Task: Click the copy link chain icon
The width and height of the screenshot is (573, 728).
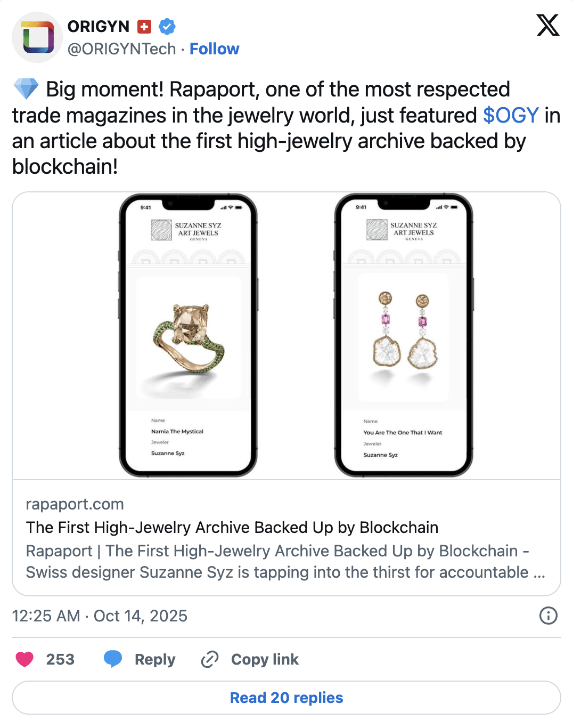Action: pos(210,659)
